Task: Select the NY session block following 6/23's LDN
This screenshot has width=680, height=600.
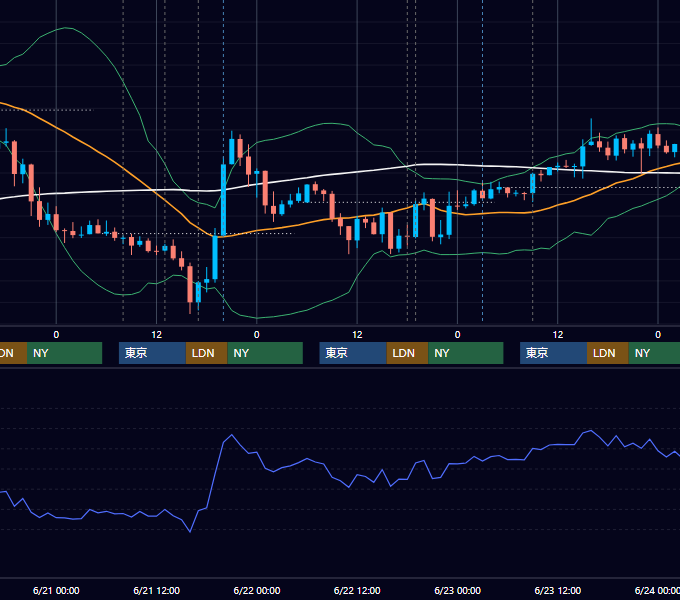Action: pyautogui.click(x=654, y=353)
